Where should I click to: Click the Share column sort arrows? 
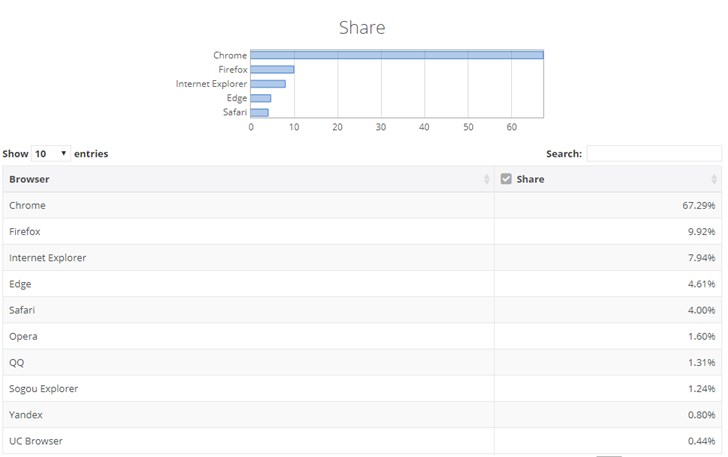tap(714, 179)
